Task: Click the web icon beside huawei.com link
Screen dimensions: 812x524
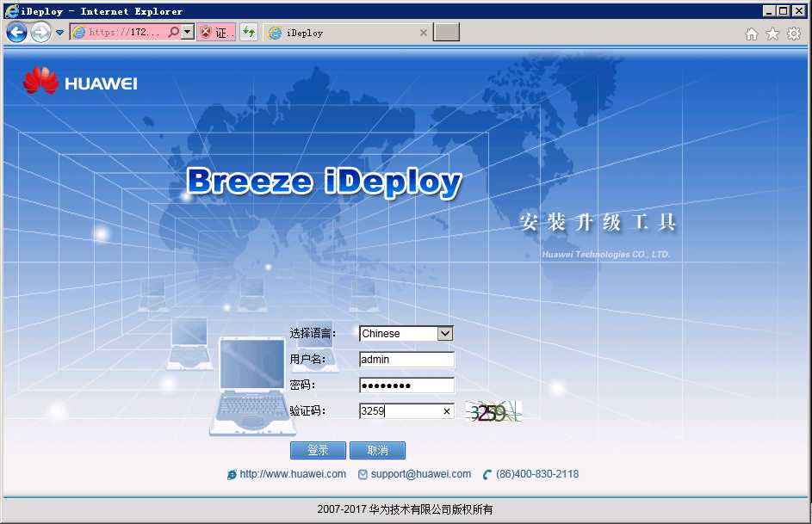Action: (x=232, y=474)
